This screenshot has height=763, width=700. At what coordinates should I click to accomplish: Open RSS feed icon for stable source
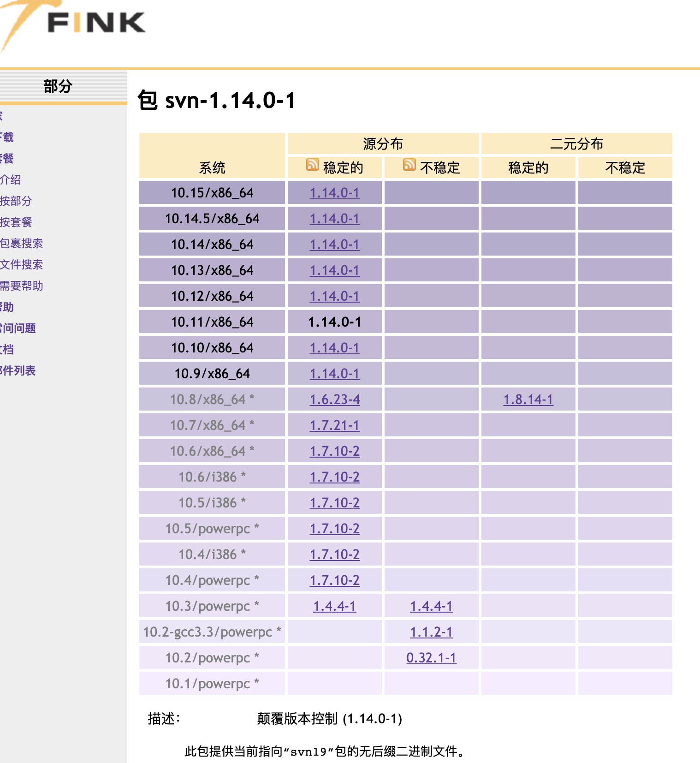(x=312, y=165)
